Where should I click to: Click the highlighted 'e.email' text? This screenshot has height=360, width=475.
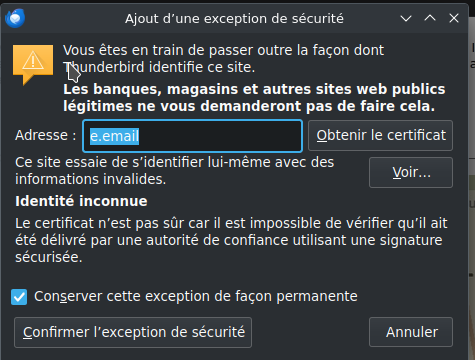click(x=114, y=136)
